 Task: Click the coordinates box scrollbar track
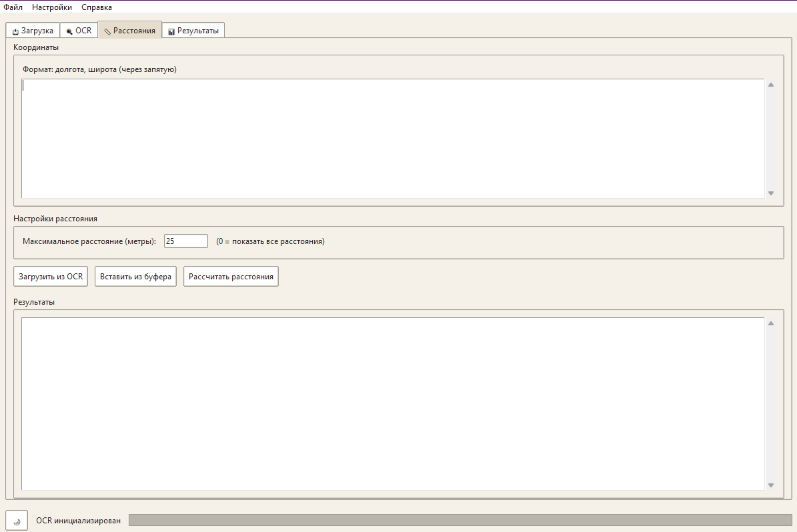tap(770, 139)
